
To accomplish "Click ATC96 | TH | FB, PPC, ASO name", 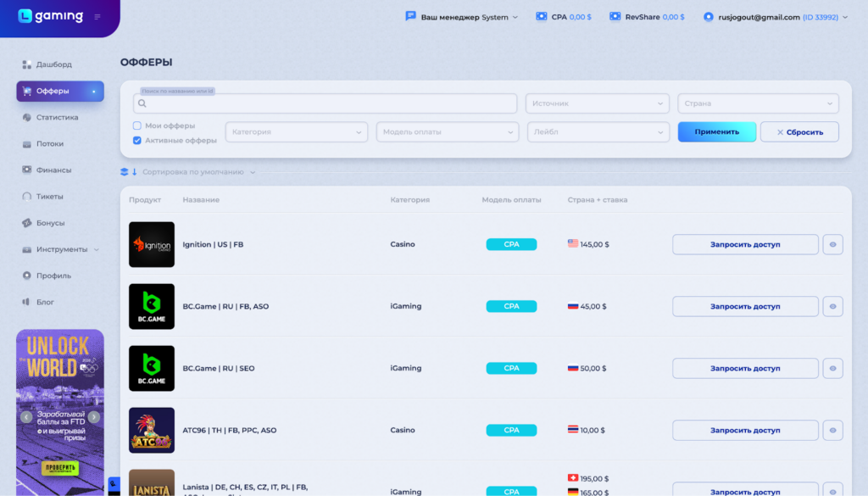I will pos(229,431).
